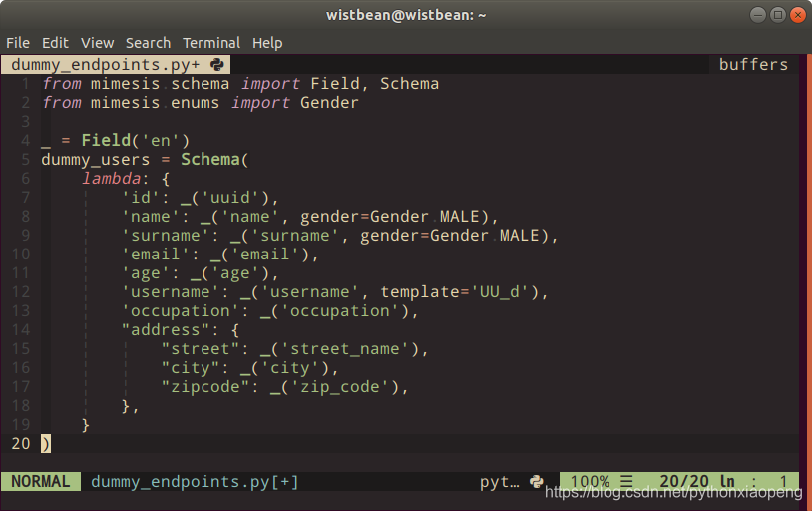The height and width of the screenshot is (511, 812).
Task: Open the File menu
Action: 18,43
